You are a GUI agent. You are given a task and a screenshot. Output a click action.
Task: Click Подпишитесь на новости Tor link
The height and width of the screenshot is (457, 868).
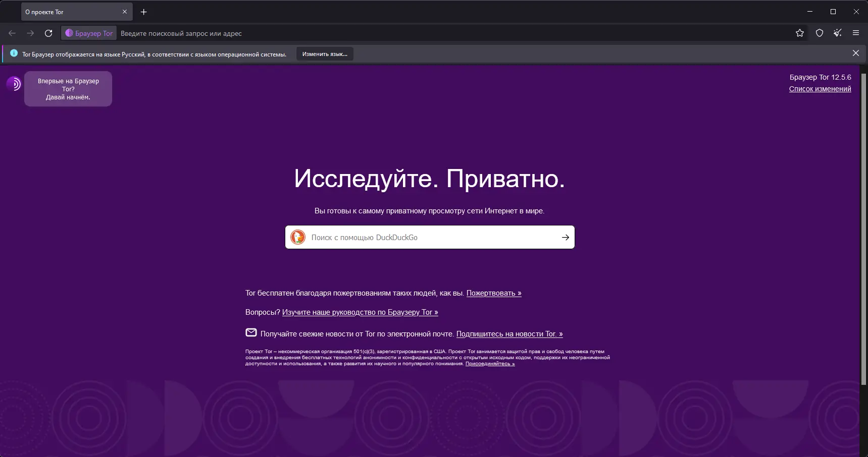tap(509, 334)
